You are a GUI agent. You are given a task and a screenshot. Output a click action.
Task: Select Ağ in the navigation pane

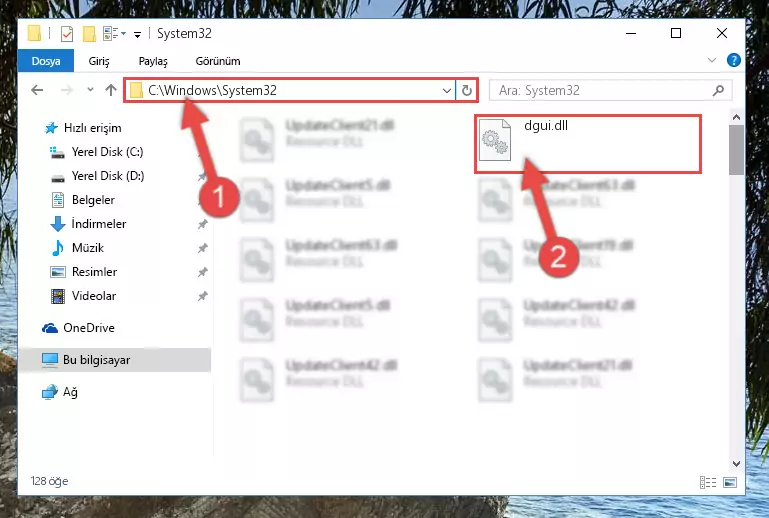coord(60,392)
